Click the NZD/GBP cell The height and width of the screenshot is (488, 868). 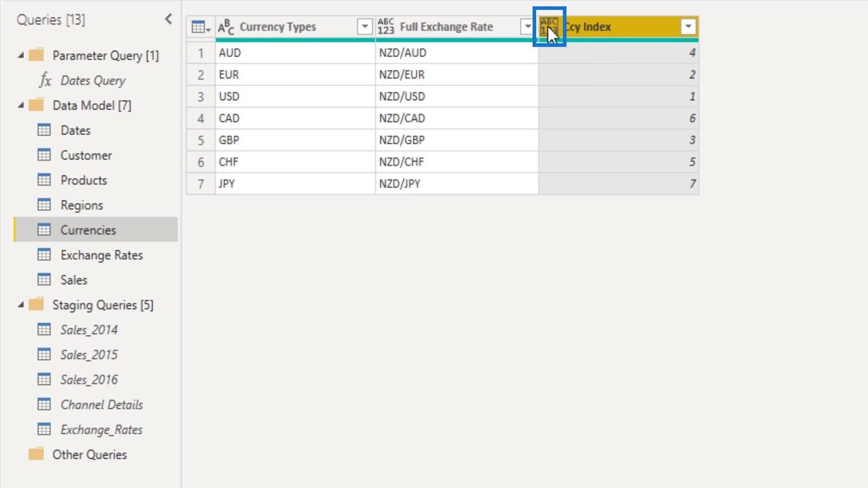(457, 140)
